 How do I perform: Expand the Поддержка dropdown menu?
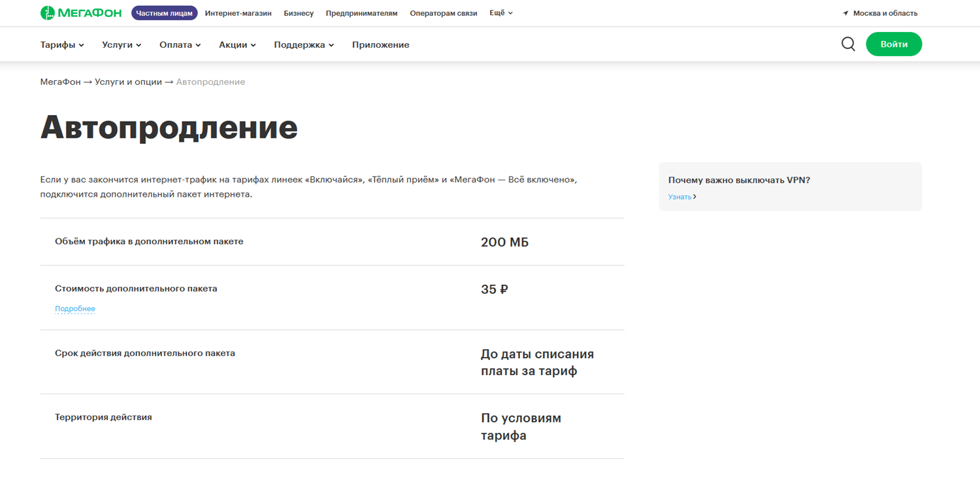(304, 45)
